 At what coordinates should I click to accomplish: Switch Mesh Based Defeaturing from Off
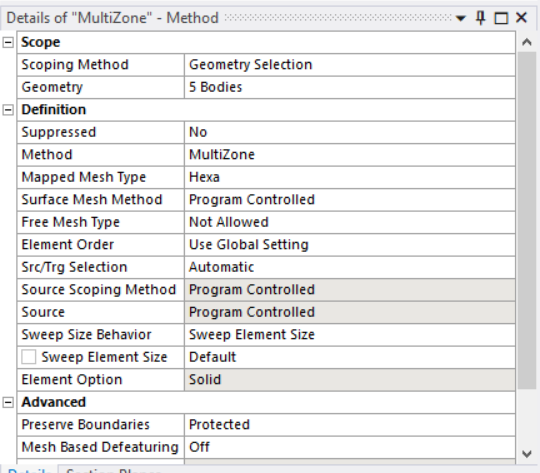(x=350, y=447)
